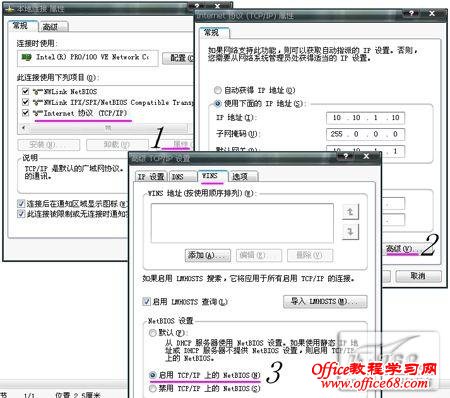Viewport: 450px width, 398px height.
Task: Click 删除 button under WINS address list
Action: coord(310,255)
